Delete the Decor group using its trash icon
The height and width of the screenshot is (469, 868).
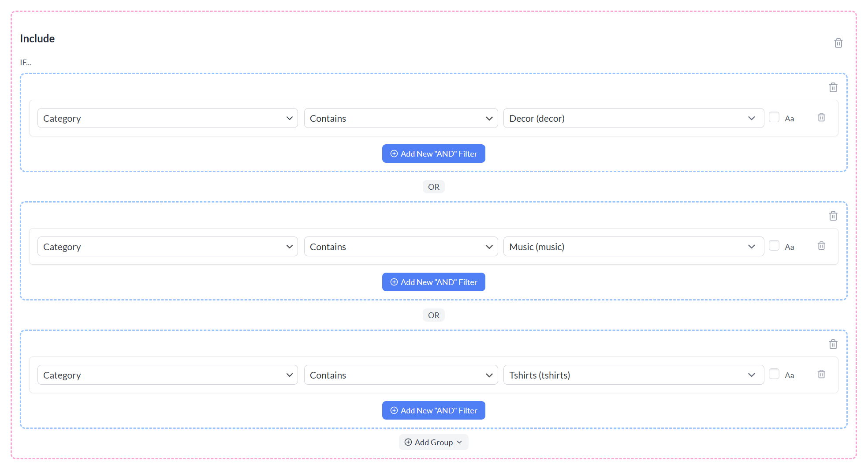pos(833,87)
